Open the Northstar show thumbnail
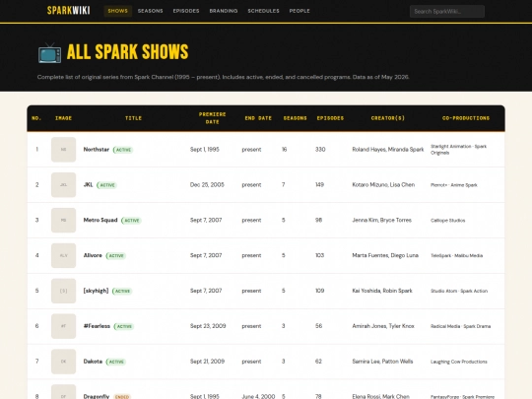The image size is (532, 399). coord(63,150)
